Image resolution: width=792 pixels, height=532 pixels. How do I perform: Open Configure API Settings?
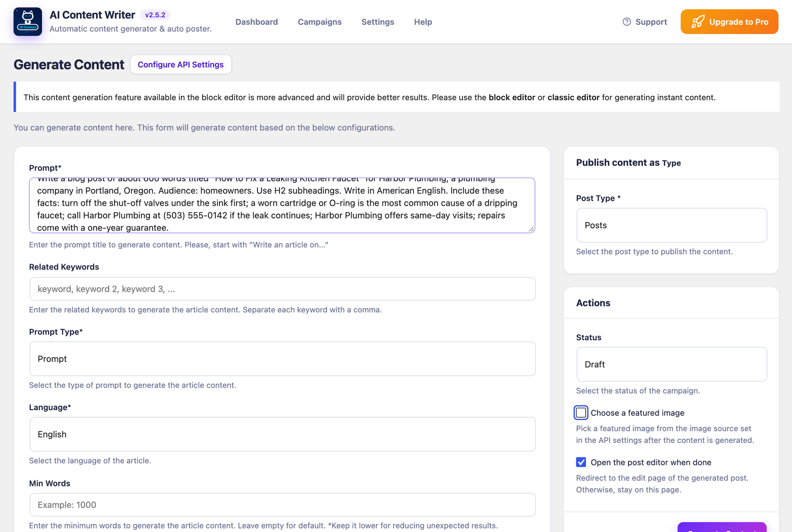tap(181, 65)
